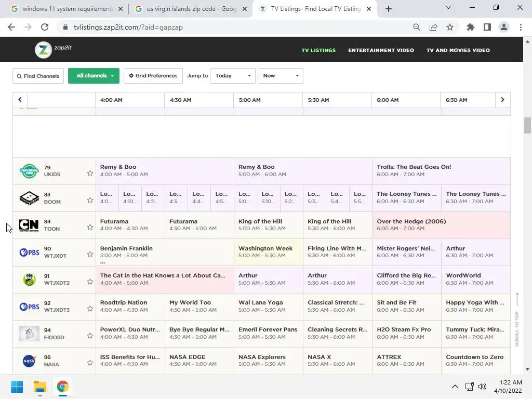Open Emeril Forever Pans program cell
This screenshot has height=399, width=532.
point(268,334)
